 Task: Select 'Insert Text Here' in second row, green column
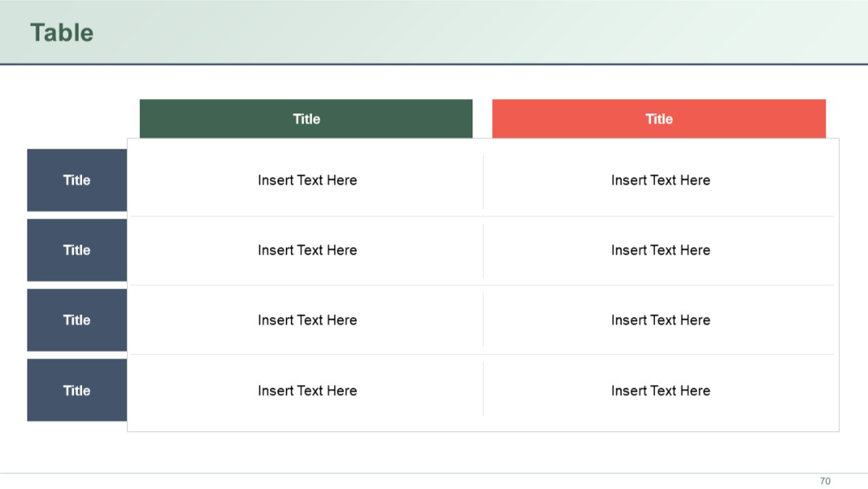[x=307, y=250]
